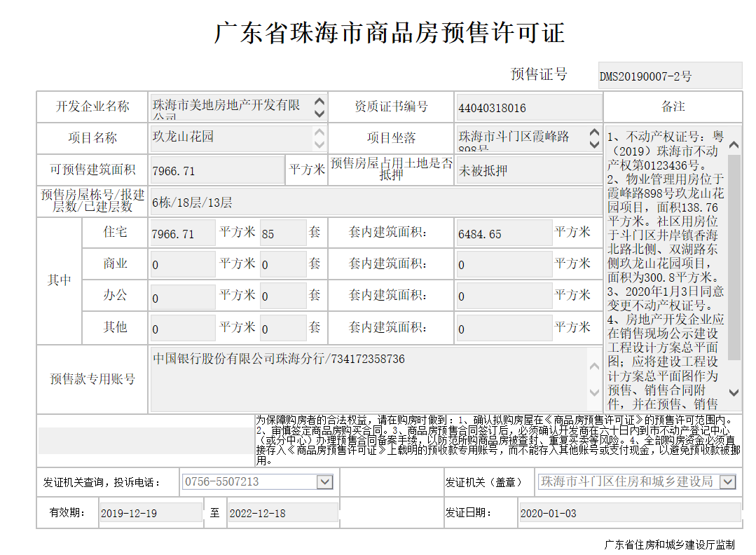Select the 预售证号 field DMS20190007-2号
Screen dimensions: 756x555
coord(669,76)
